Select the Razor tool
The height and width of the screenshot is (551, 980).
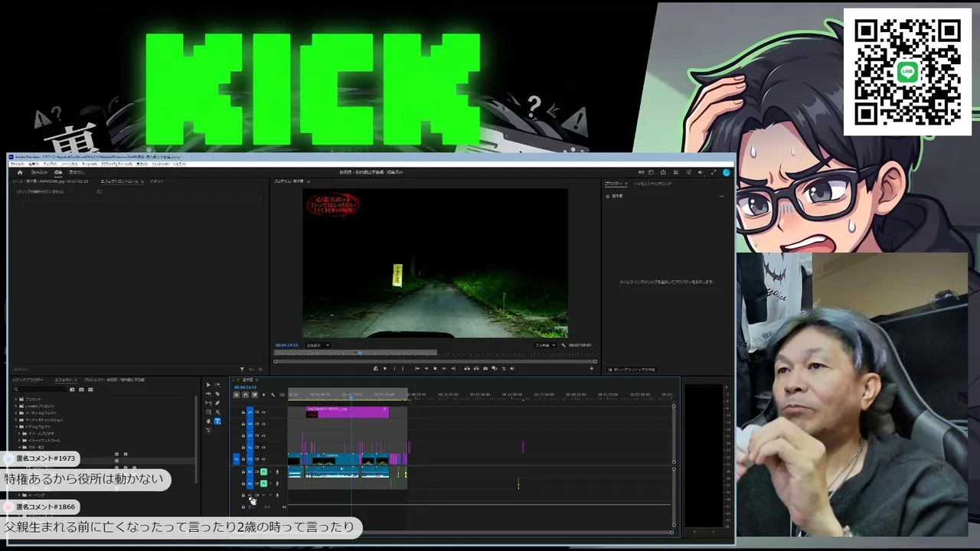[x=217, y=394]
